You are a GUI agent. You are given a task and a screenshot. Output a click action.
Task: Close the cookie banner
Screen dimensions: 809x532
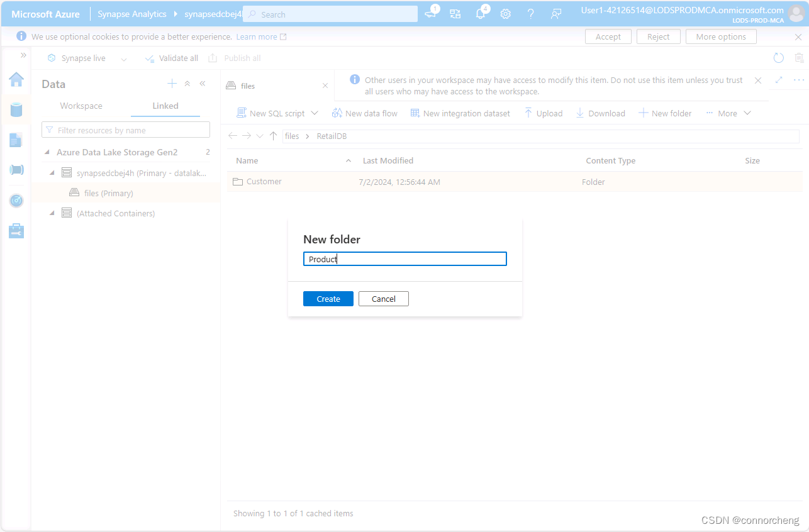798,37
